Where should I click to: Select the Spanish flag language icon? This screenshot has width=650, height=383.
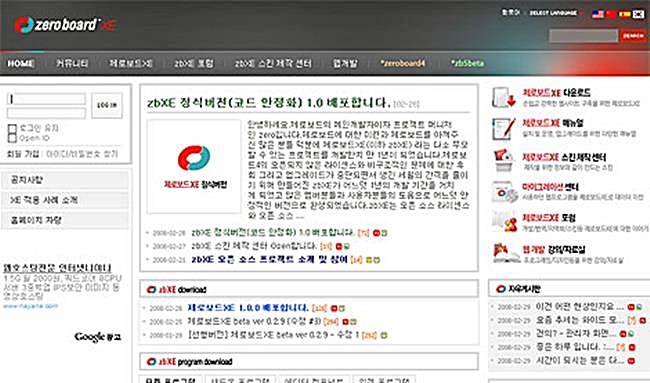tap(624, 14)
